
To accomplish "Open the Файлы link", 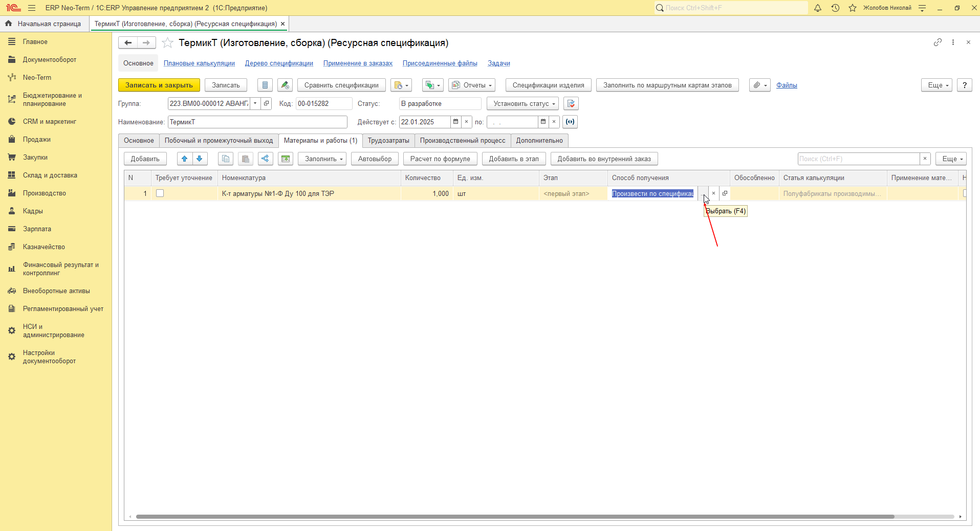I will point(787,85).
